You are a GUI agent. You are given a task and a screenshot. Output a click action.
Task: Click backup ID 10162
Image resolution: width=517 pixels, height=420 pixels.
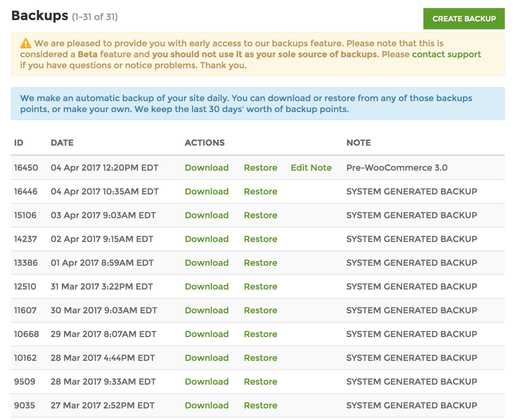click(x=25, y=358)
